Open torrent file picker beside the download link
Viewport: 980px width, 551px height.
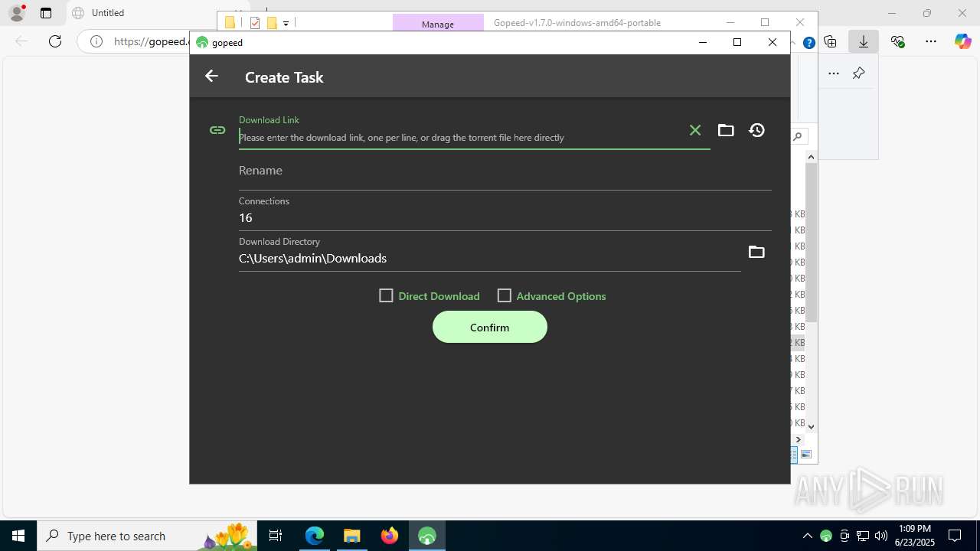pyautogui.click(x=726, y=130)
